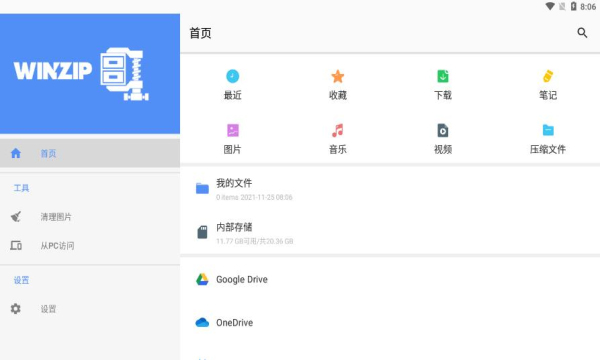Click the 11.77 GB可用 storage detail text
Viewport: 600px width, 360px height.
tap(254, 241)
